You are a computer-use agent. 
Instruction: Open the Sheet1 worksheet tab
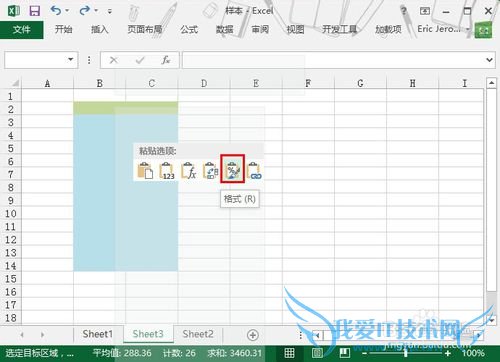point(98,334)
